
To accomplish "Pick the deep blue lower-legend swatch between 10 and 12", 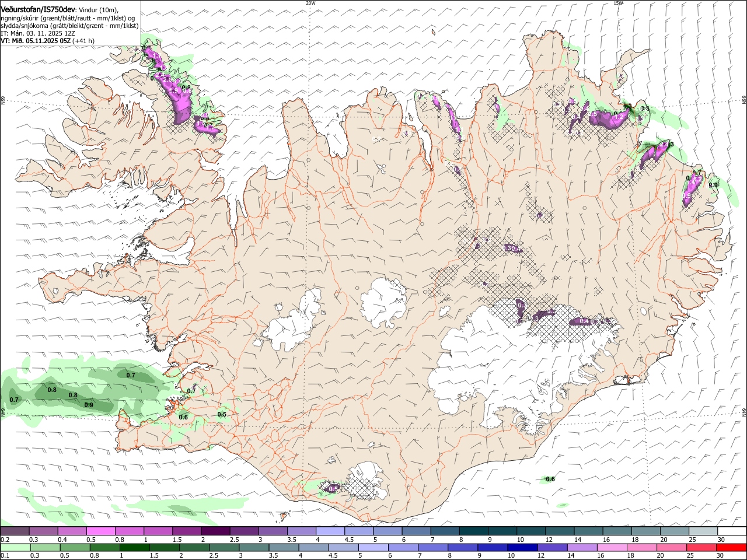I will (x=522, y=547).
